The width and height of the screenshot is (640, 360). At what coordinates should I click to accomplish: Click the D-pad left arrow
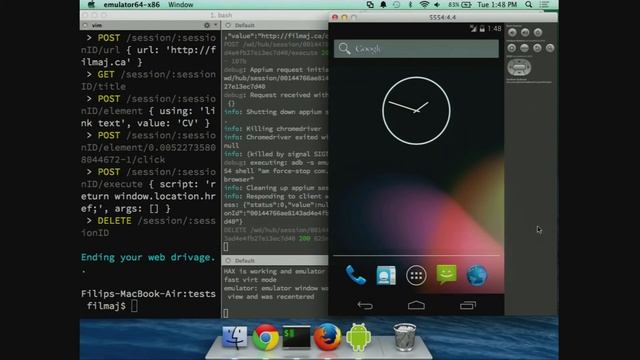click(x=510, y=67)
